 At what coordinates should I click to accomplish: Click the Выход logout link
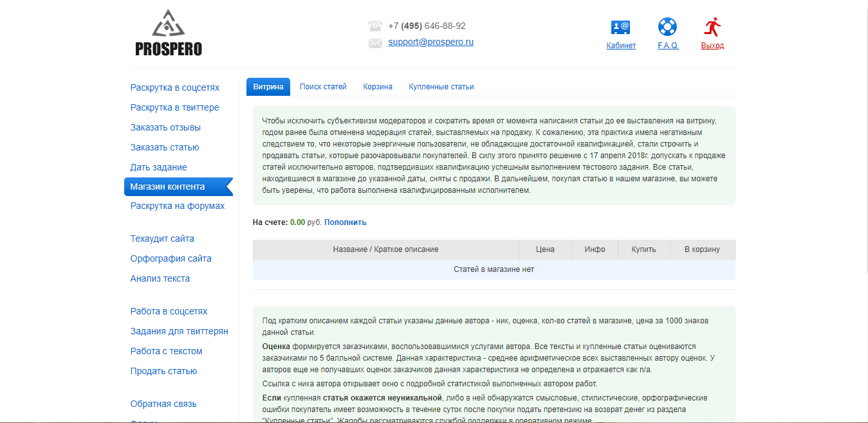pos(712,46)
